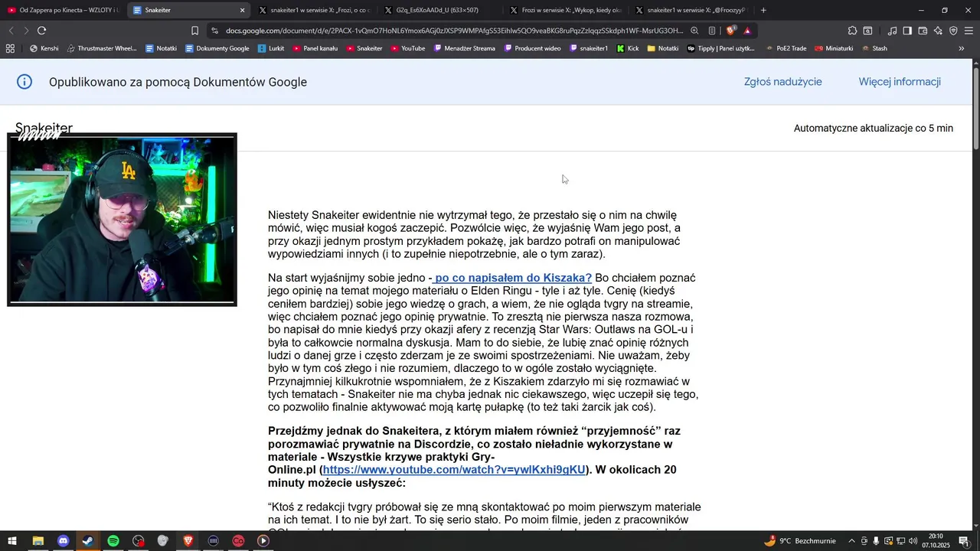Open the Brave Shields lion icon

730,31
